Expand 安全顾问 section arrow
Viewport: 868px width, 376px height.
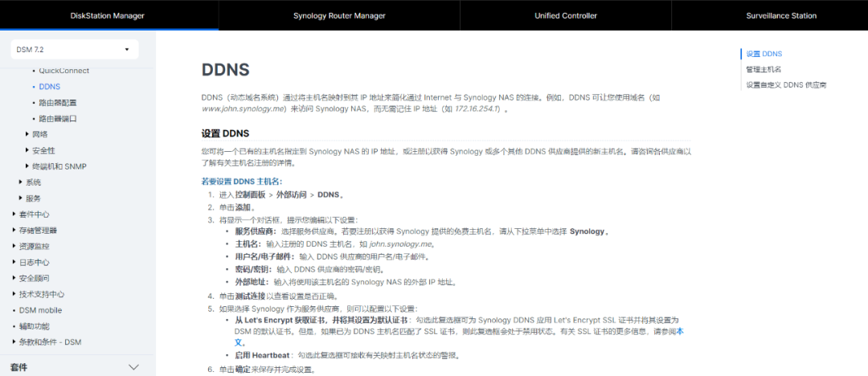(14, 278)
